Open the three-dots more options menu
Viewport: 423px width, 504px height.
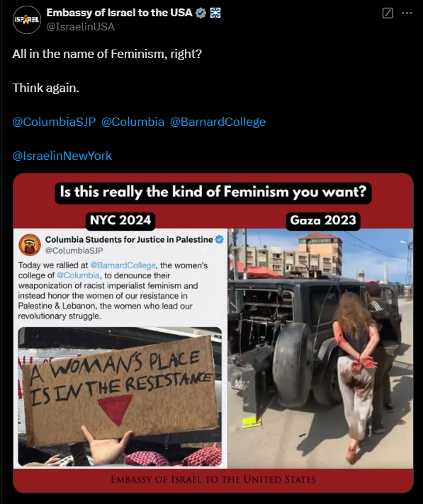(407, 13)
